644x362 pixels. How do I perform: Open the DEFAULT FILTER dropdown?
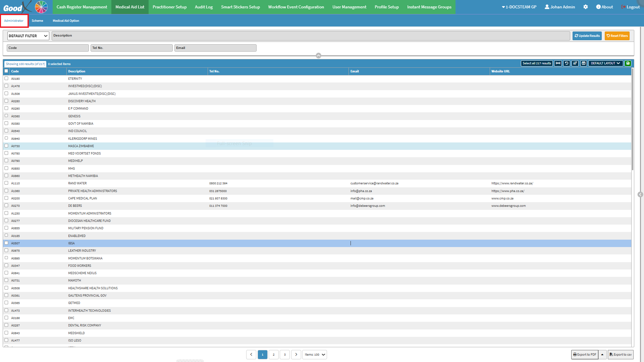28,36
